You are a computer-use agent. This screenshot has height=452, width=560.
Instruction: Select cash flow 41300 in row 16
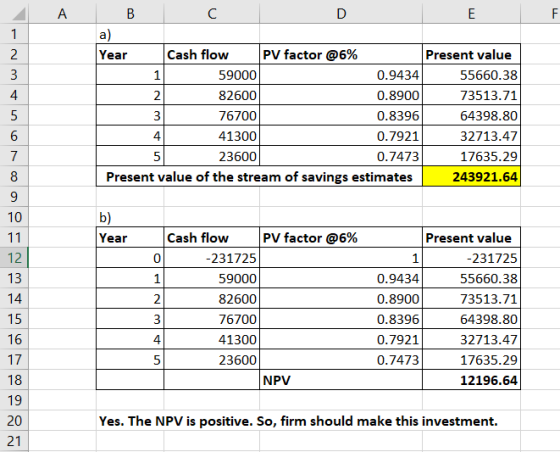(211, 339)
